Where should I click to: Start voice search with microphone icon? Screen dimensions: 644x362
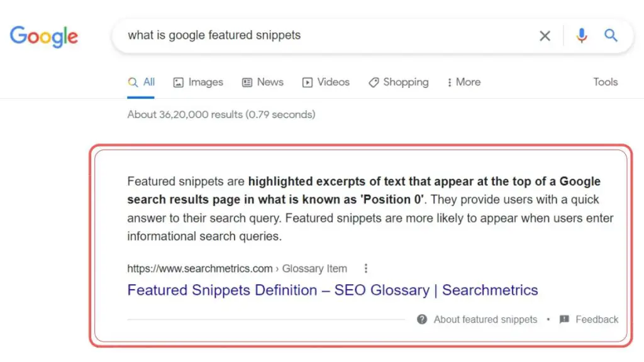581,36
